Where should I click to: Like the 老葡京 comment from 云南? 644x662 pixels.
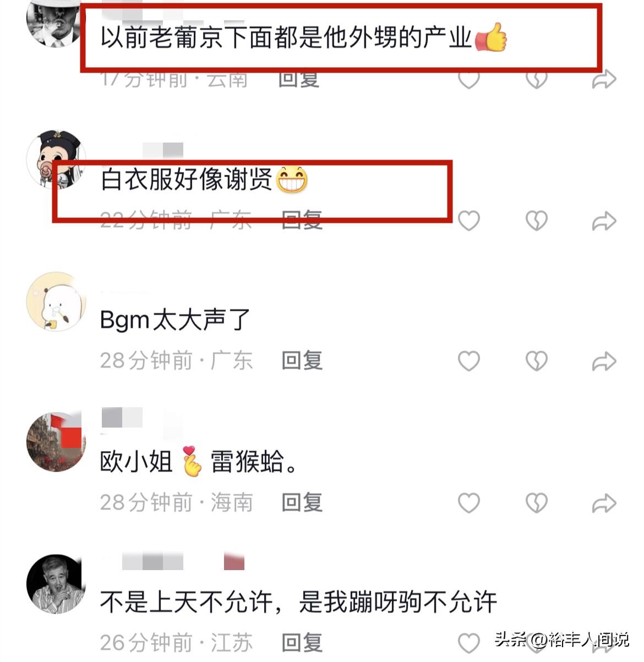point(469,80)
